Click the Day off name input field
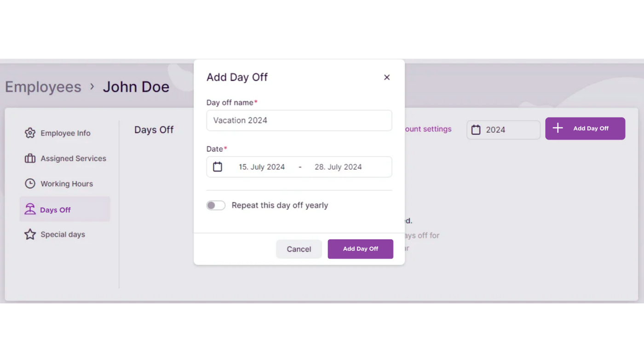The height and width of the screenshot is (362, 644). (299, 121)
